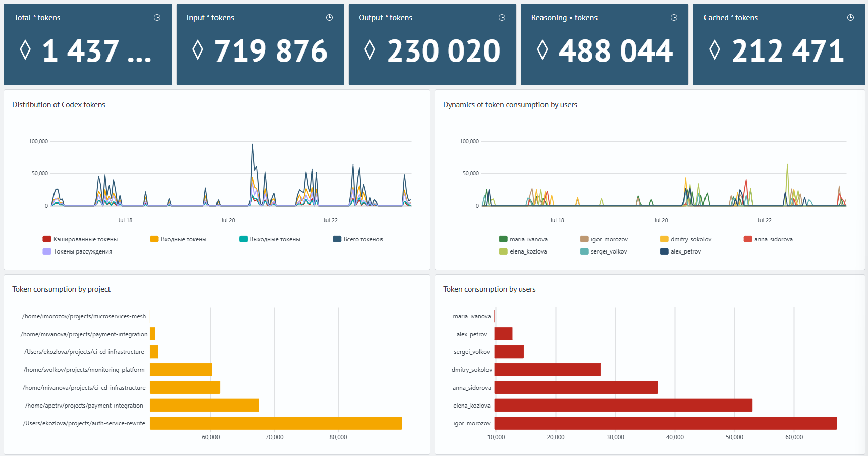Select the dmitry_sokolov bar in users chart
The width and height of the screenshot is (868, 456).
pos(548,370)
